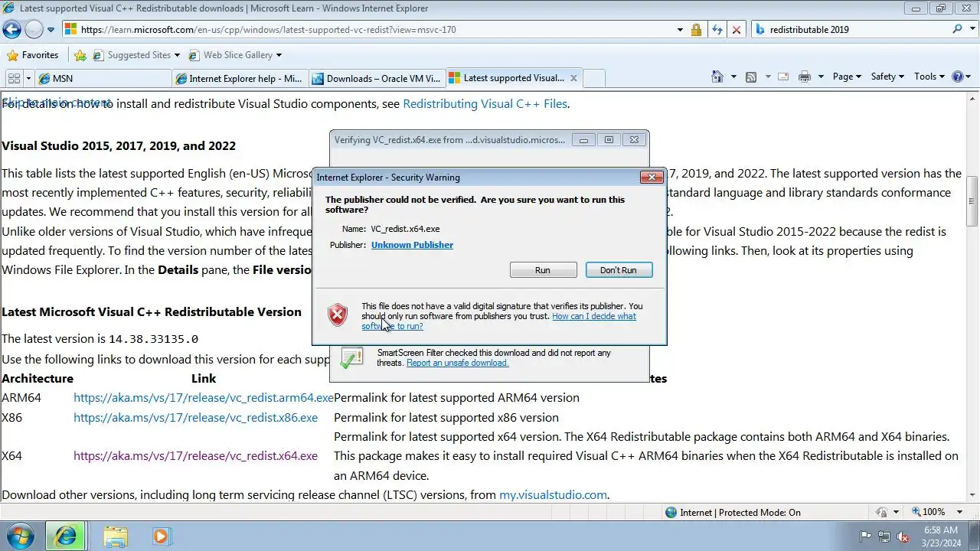Open the Print dropdown arrow
Screen dimensions: 980x551
[x=821, y=77]
